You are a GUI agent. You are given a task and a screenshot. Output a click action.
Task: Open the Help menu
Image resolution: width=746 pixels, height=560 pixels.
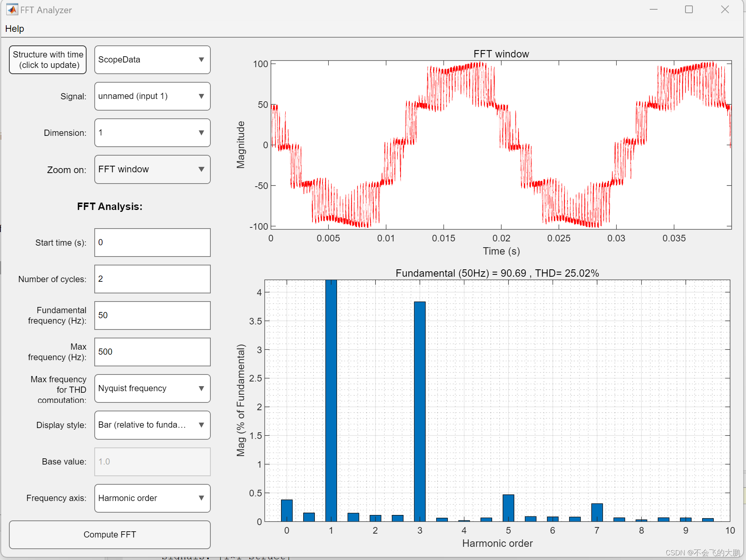pyautogui.click(x=14, y=29)
